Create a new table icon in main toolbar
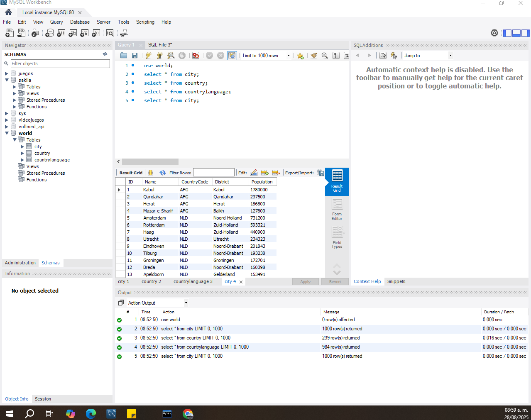The width and height of the screenshot is (531, 420). click(61, 33)
